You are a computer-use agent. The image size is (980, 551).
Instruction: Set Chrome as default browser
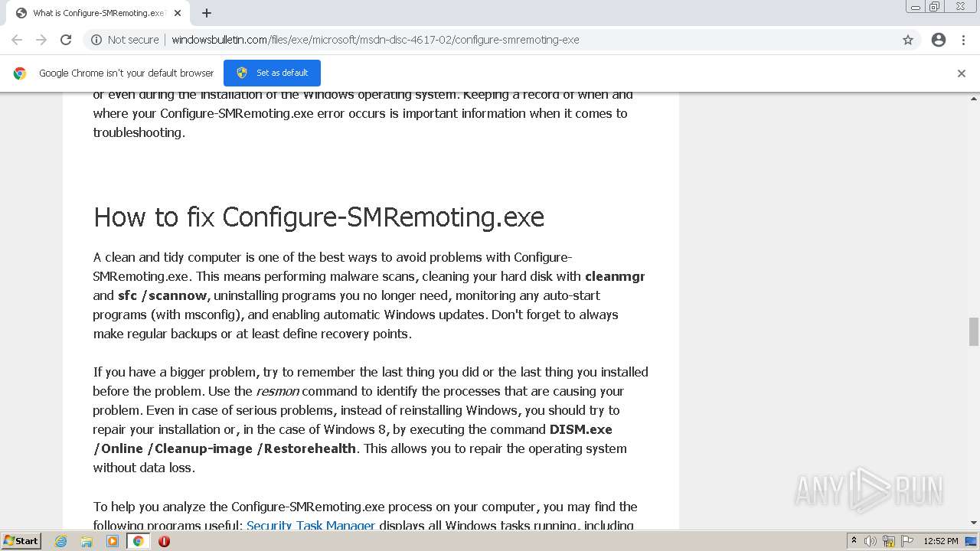[272, 73]
